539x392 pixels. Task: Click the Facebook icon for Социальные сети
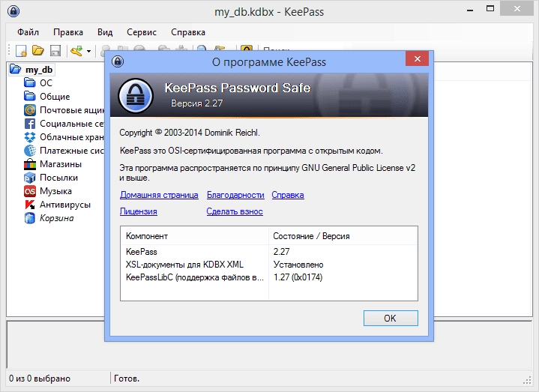pos(30,124)
